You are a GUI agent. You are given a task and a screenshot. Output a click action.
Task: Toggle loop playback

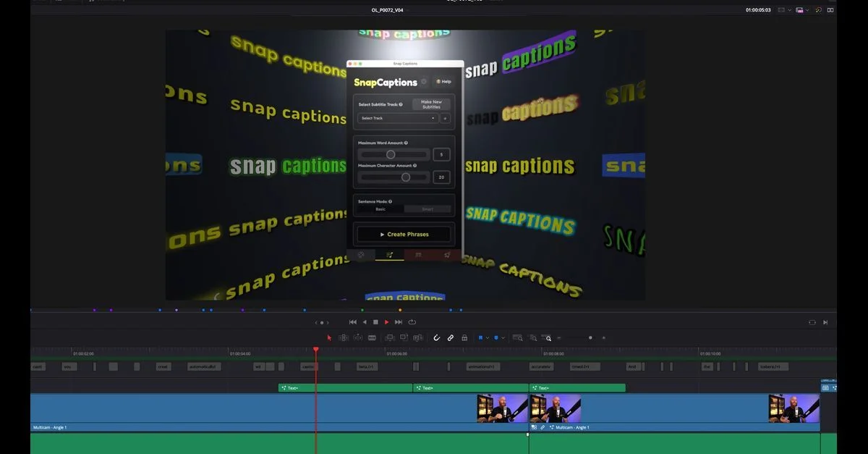pyautogui.click(x=412, y=322)
